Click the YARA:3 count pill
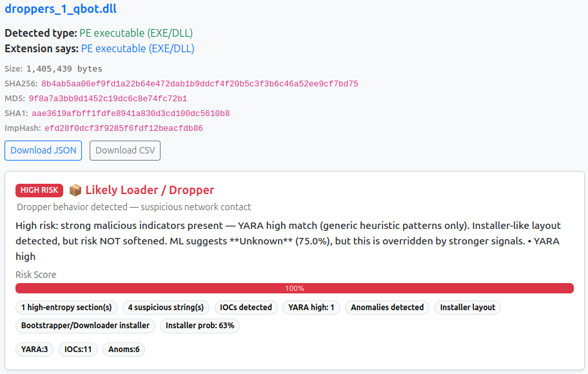Image resolution: width=588 pixels, height=374 pixels. [x=35, y=349]
